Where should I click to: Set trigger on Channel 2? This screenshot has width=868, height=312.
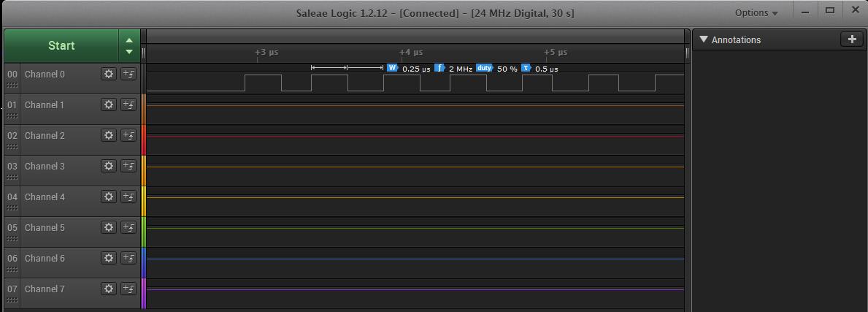pos(128,134)
